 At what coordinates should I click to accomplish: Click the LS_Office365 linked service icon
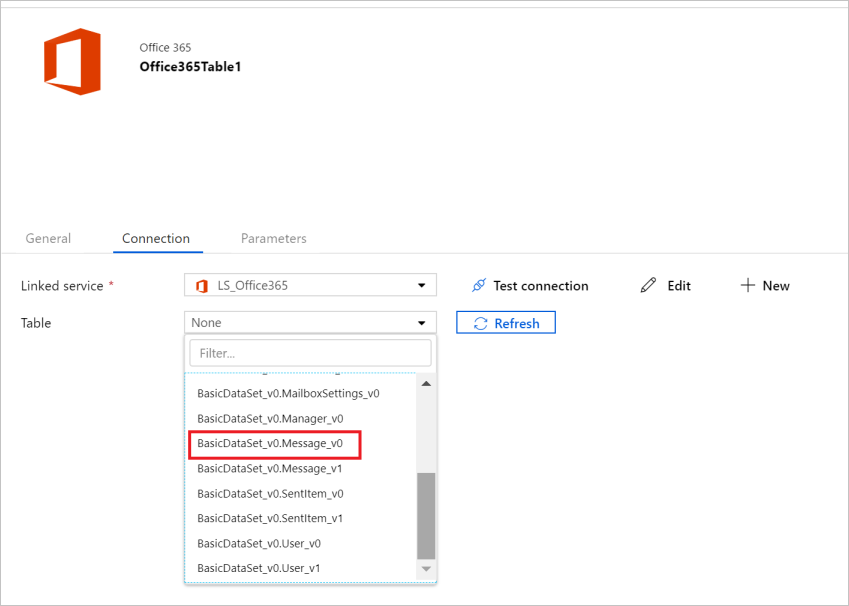tap(200, 284)
